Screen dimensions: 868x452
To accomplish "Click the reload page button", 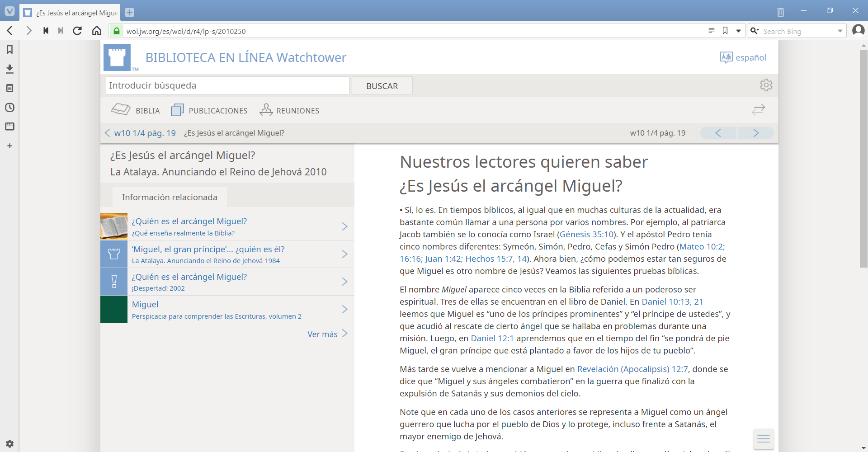I will (x=77, y=31).
